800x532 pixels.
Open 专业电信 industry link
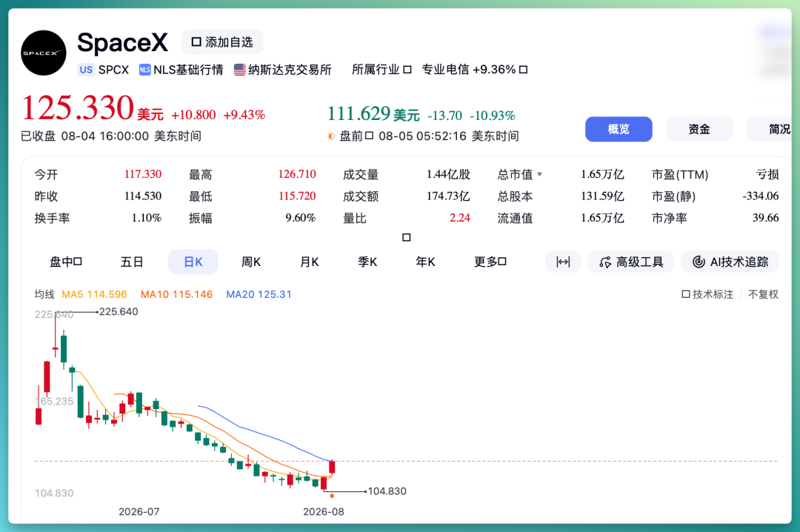coord(468,70)
